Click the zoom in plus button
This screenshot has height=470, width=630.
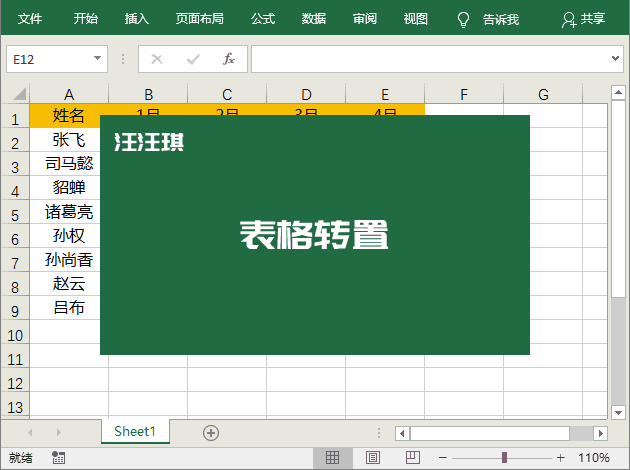coord(560,458)
